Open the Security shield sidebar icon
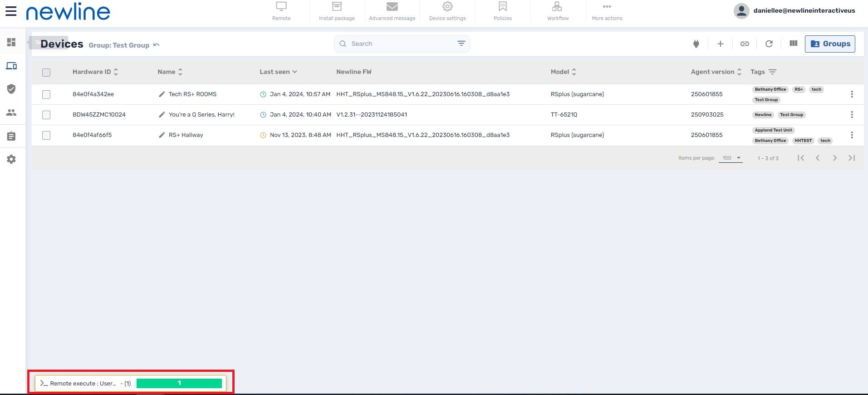This screenshot has height=395, width=868. tap(11, 89)
